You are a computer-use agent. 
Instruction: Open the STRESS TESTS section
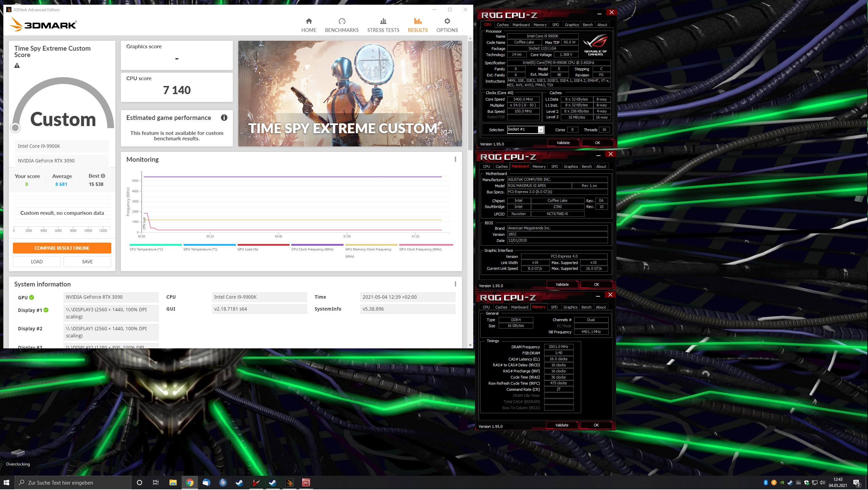point(383,25)
